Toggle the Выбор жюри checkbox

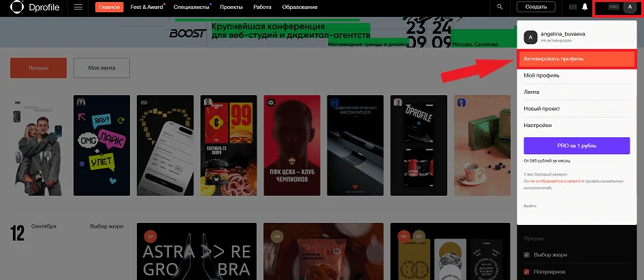pyautogui.click(x=526, y=255)
